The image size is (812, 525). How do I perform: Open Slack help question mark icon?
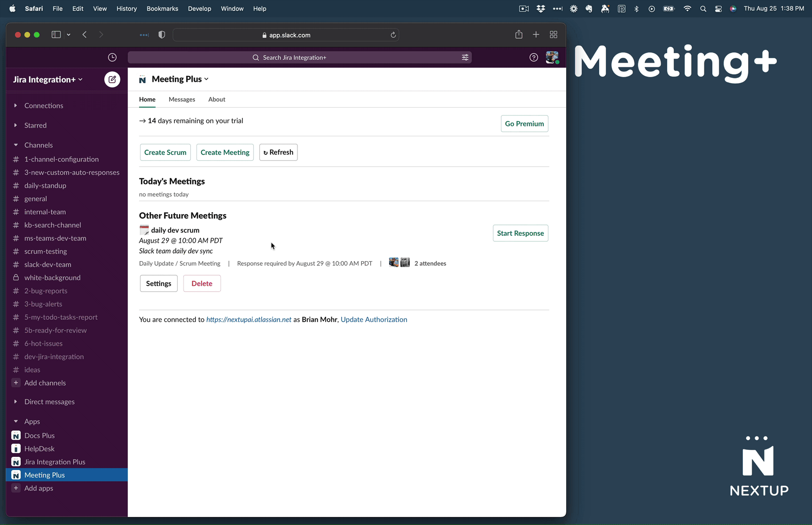(x=534, y=57)
